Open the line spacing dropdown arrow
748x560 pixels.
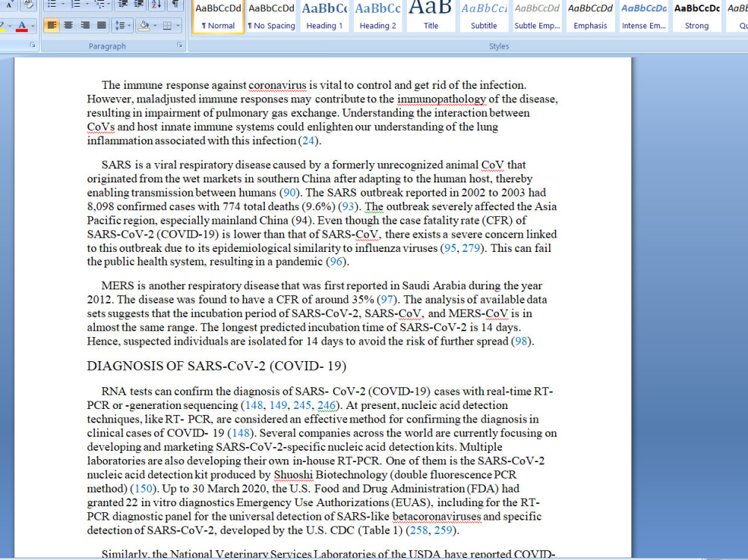click(x=129, y=25)
